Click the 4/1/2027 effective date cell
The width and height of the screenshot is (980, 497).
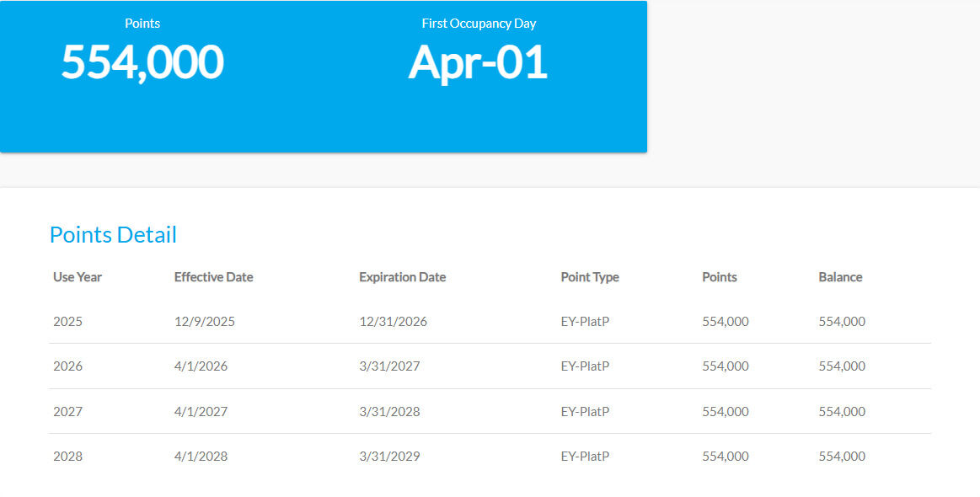pos(201,411)
